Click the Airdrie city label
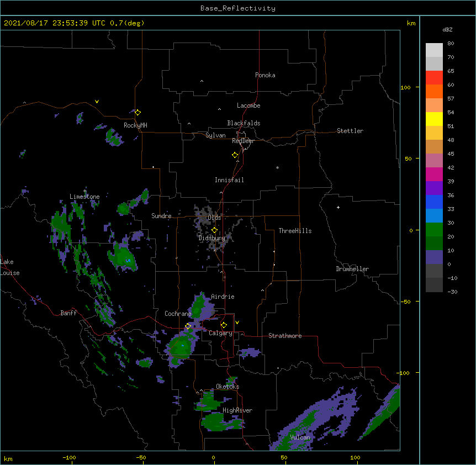The width and height of the screenshot is (476, 465). 223,297
